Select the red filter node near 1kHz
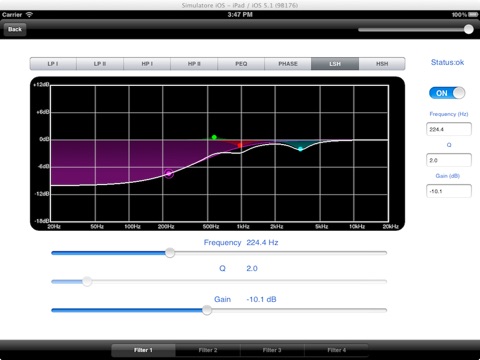 click(x=240, y=145)
